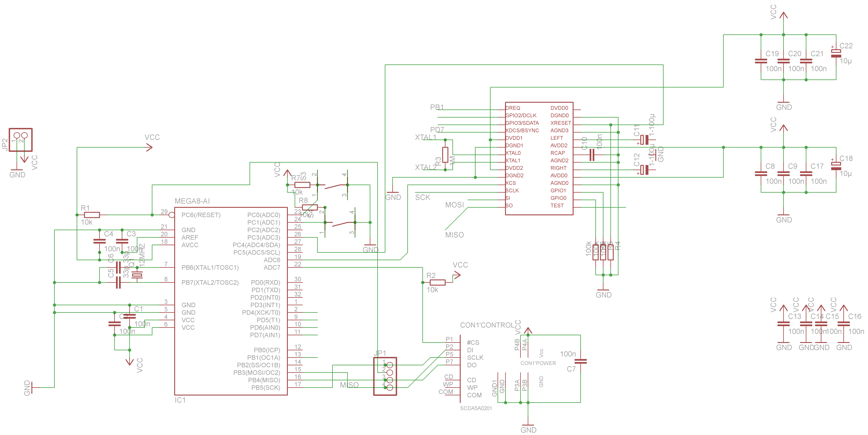Select the PB5(SCK) pin label

266,388
